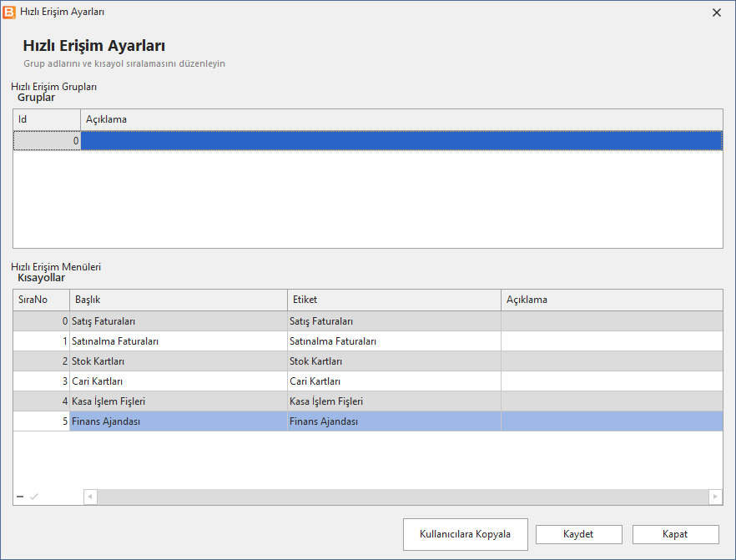The width and height of the screenshot is (736, 560).
Task: Close the Hızlı Erişim Ayarları window
Action: [x=716, y=13]
